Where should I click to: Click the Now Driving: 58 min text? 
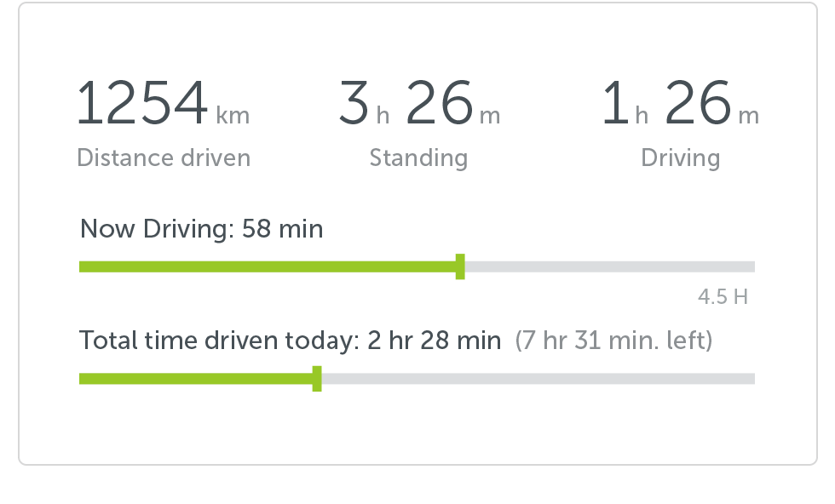(201, 229)
